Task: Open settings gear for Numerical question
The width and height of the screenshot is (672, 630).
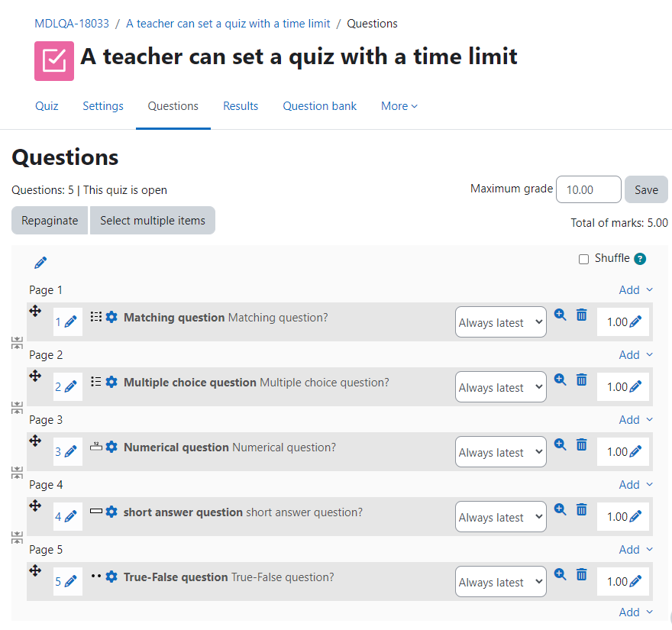Action: point(111,447)
